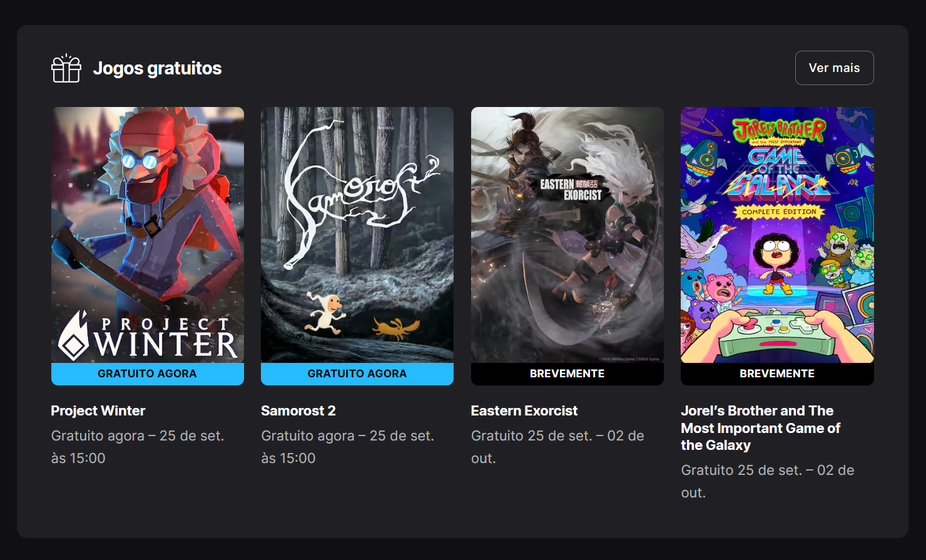Screen dimensions: 926x560
Task: Open the Ver mais button
Action: tap(834, 68)
